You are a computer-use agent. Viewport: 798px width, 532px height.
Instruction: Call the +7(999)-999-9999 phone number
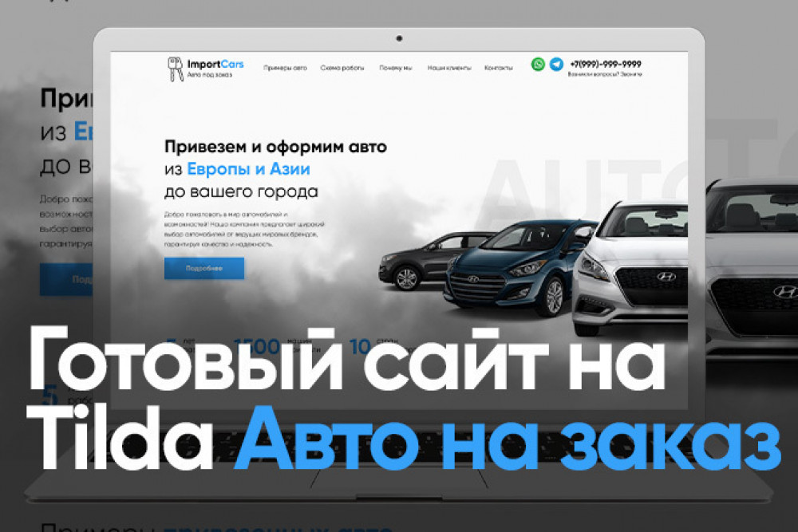point(605,64)
